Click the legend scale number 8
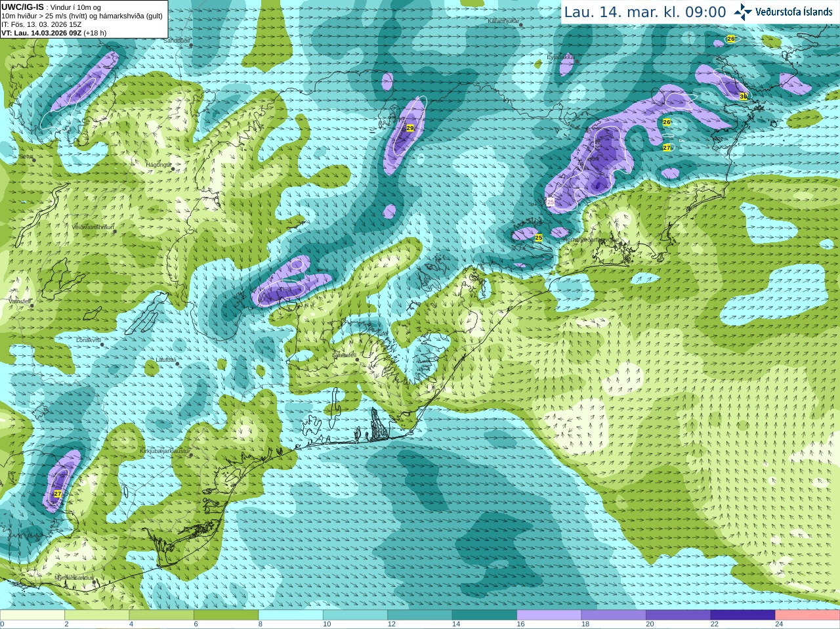This screenshot has height=629, width=840. (261, 624)
